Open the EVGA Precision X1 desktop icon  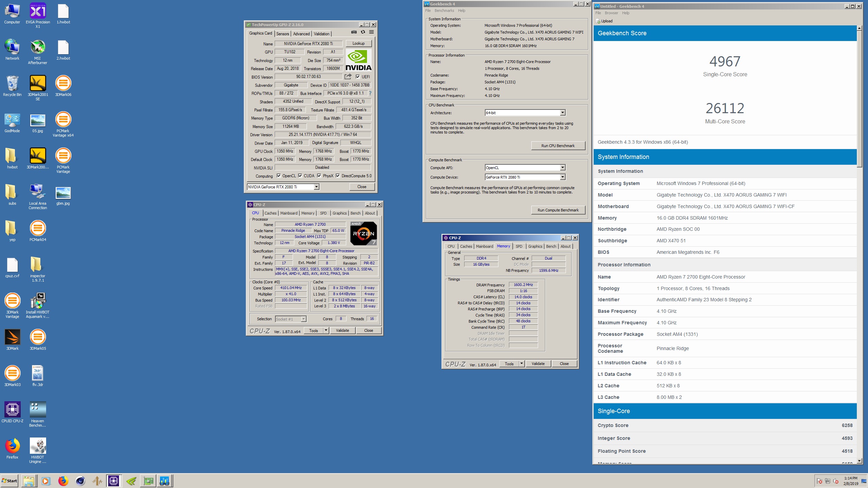[38, 15]
